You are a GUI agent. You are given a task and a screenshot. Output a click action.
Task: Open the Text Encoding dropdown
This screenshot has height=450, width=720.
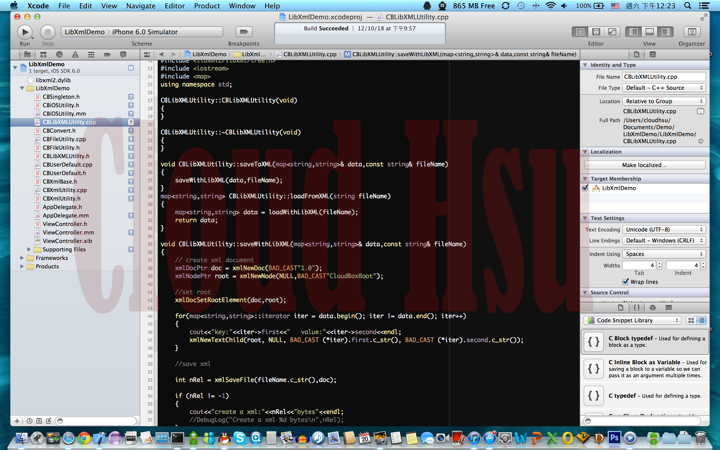click(664, 229)
